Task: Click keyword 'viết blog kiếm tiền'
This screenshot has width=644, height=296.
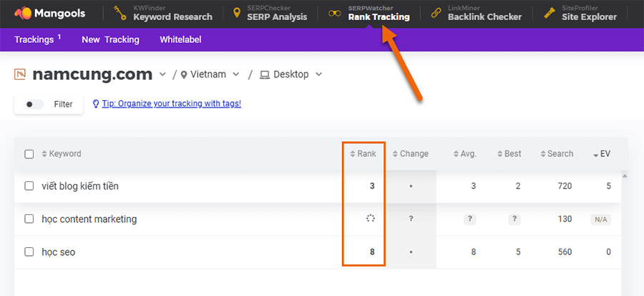Action: coord(80,186)
